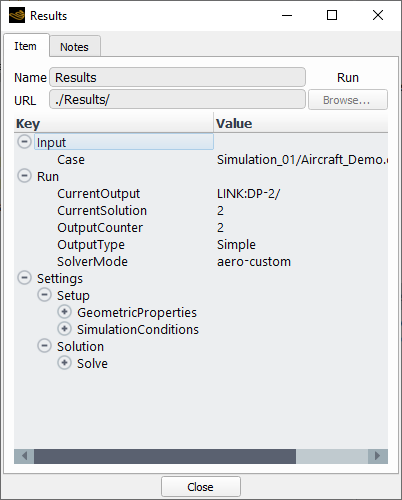Select the CurrentOutput tree row

201,194
